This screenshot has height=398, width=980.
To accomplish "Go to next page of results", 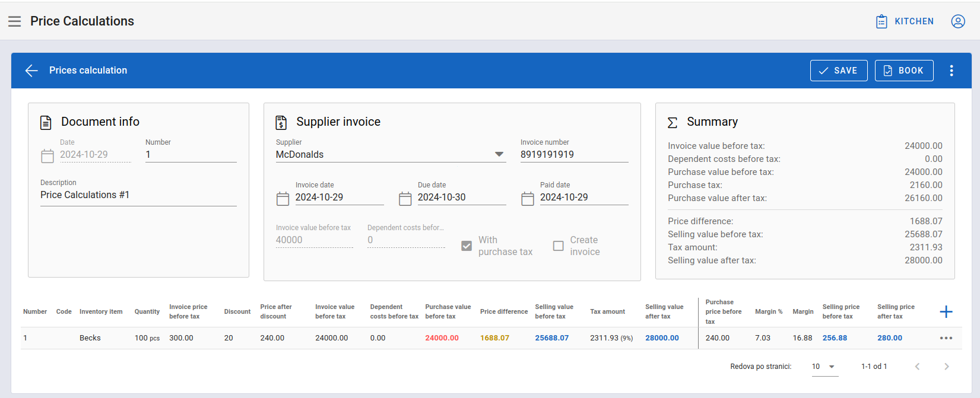I will click(x=946, y=367).
